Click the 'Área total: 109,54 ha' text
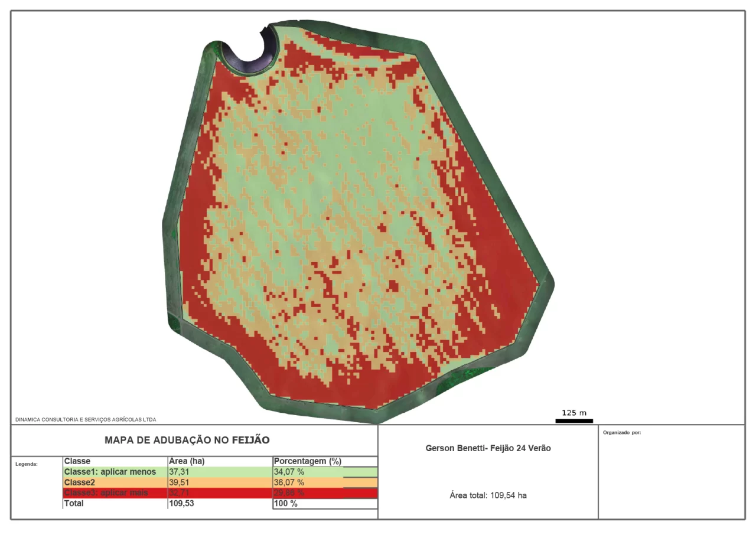This screenshot has width=756, height=548. coord(488,495)
